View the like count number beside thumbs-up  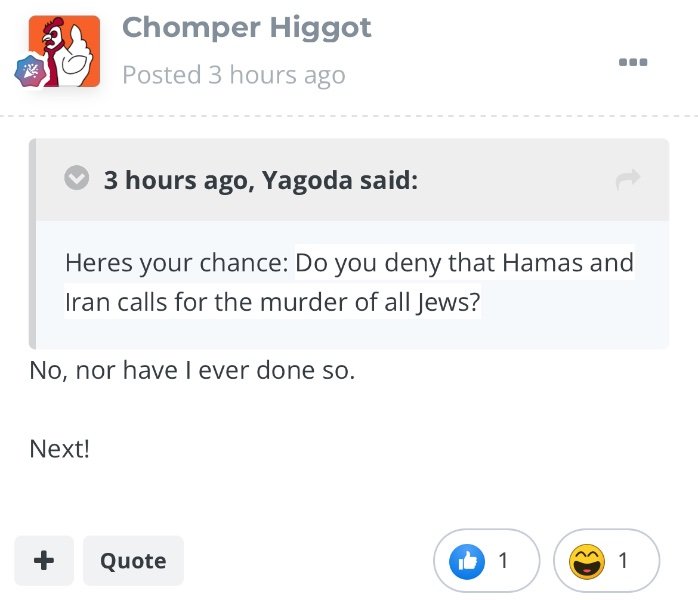503,561
